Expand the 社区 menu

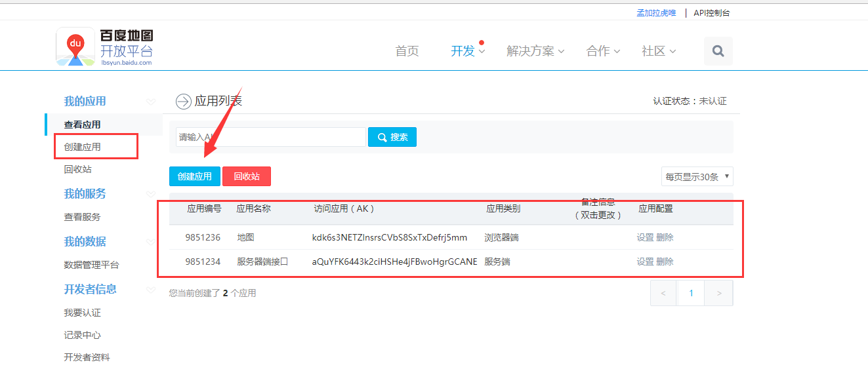659,51
